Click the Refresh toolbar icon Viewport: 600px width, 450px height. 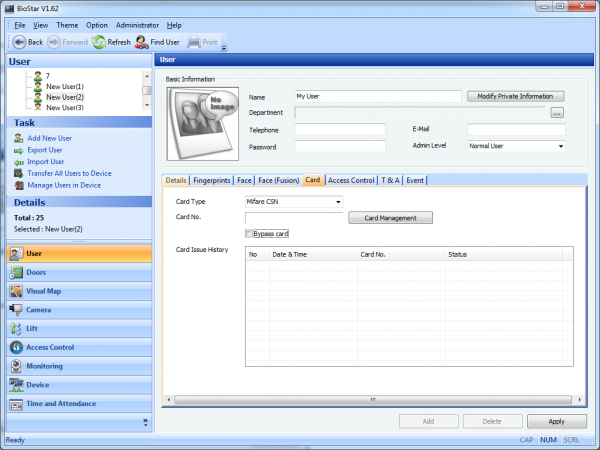click(x=99, y=42)
